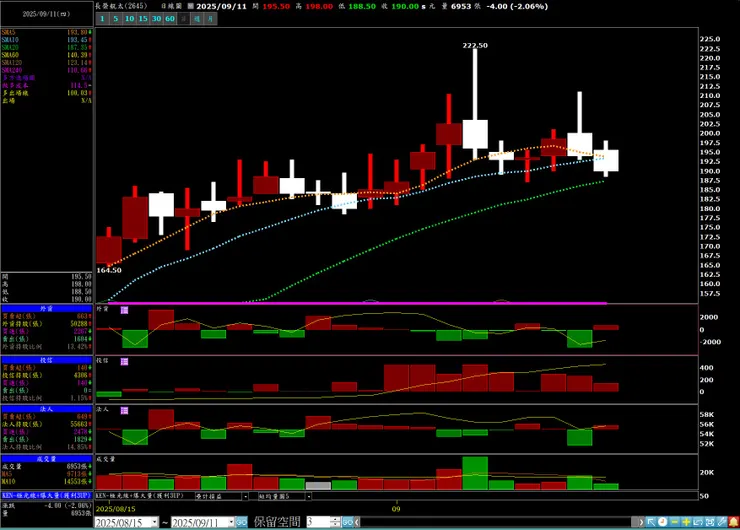Open the 累計損益 dropdown
Screen dimensions: 740x530
click(x=221, y=496)
